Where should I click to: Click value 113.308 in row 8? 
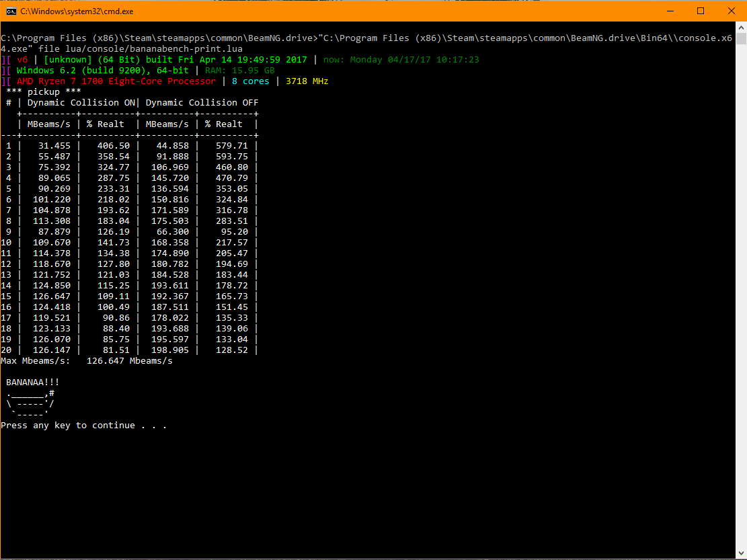tap(52, 221)
